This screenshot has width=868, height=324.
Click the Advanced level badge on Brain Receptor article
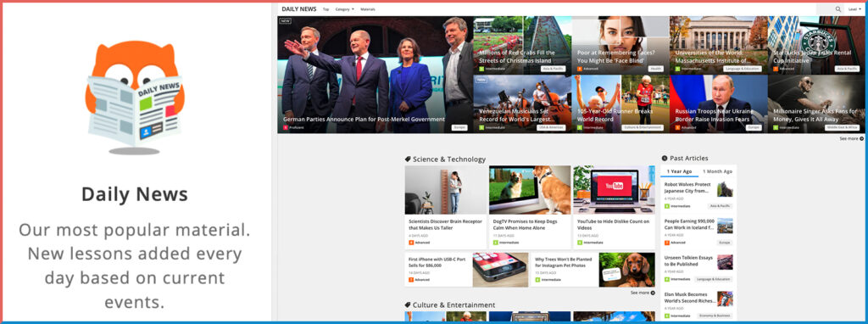(x=411, y=243)
